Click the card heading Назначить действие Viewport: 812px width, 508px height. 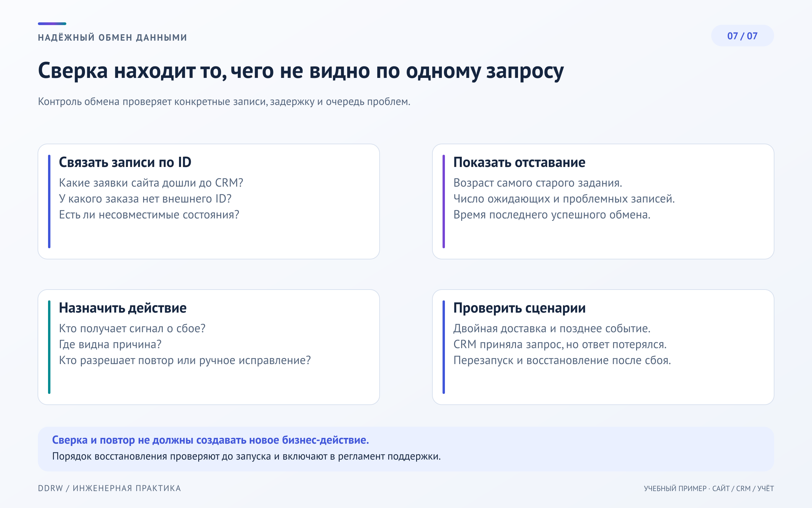tap(123, 308)
